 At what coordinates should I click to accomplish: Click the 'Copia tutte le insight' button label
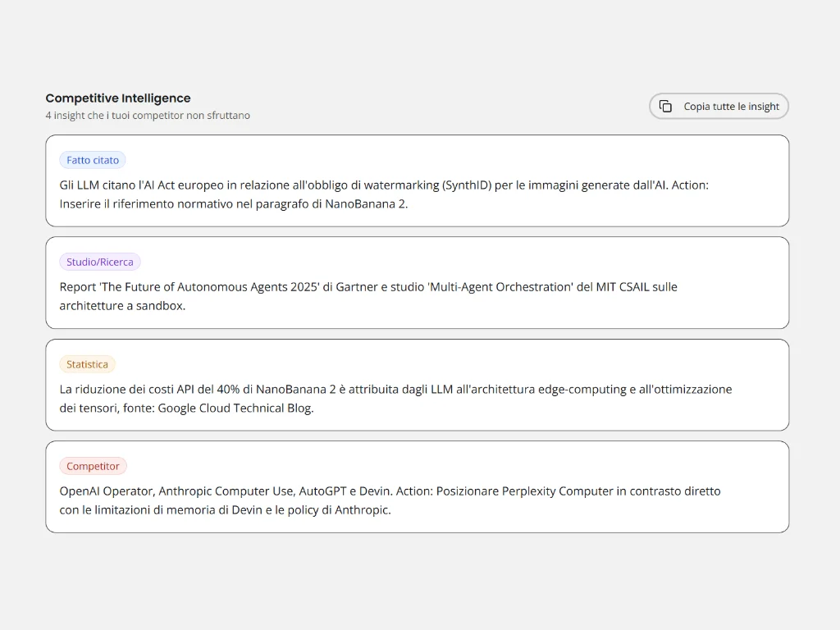pyautogui.click(x=731, y=107)
